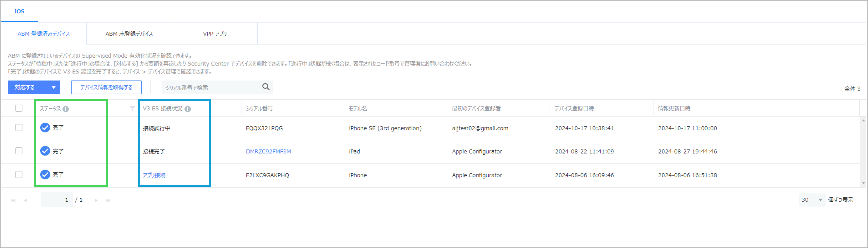Click the search magnifier icon
Viewport: 868px width, 248px height.
pyautogui.click(x=266, y=87)
